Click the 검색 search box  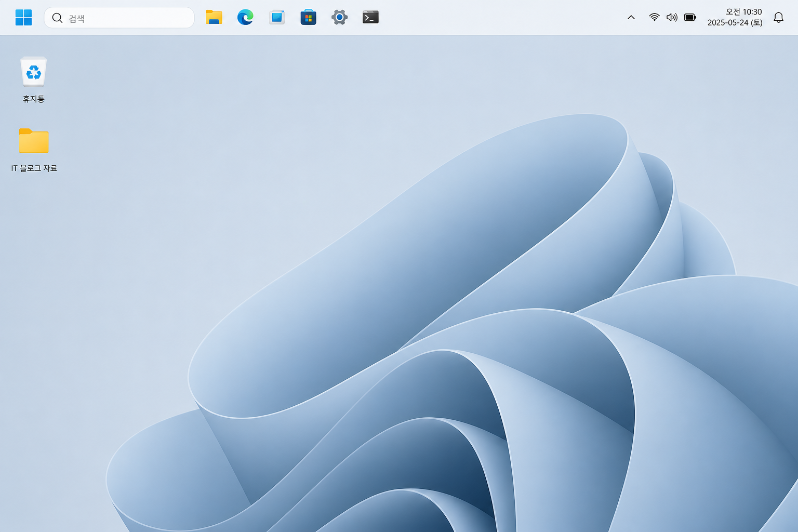(119, 18)
